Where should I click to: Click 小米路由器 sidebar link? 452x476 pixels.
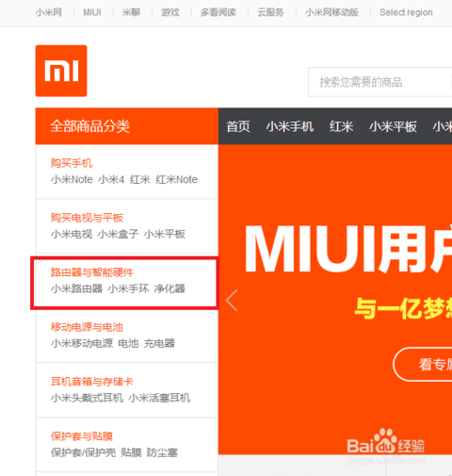click(x=76, y=288)
